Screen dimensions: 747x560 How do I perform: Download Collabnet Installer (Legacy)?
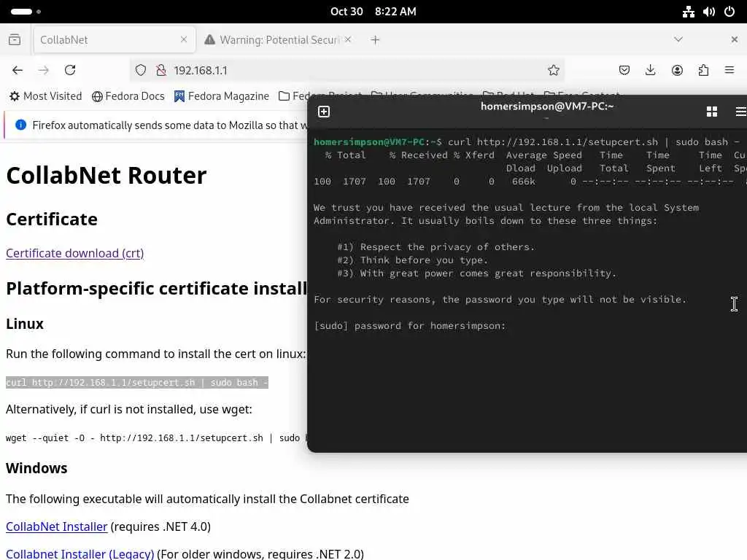[80, 554]
